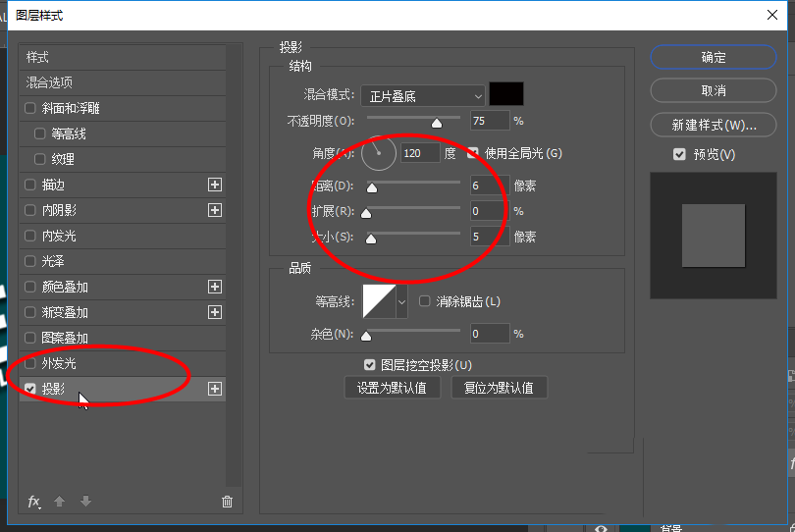795x532 pixels.
Task: Click the angle dial control
Action: tap(379, 153)
